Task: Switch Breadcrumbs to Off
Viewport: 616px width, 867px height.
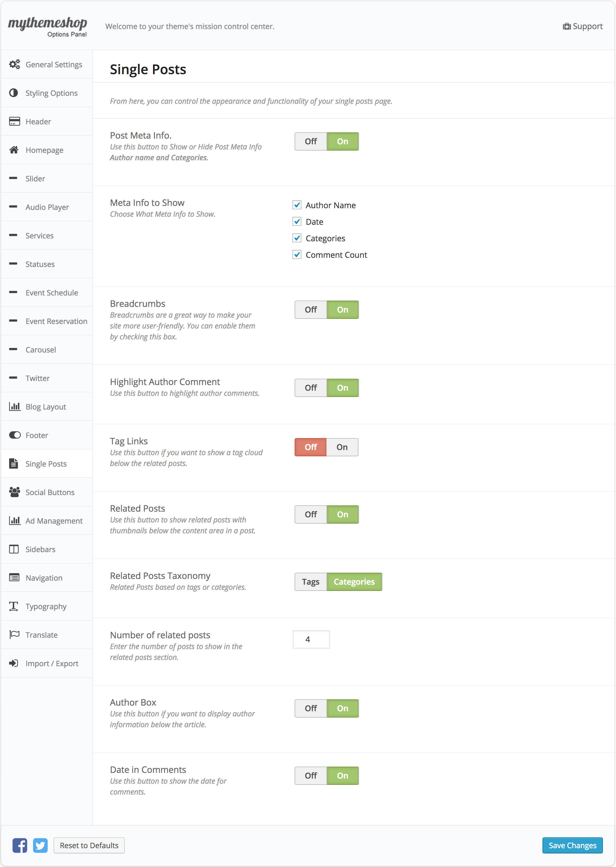Action: (311, 310)
